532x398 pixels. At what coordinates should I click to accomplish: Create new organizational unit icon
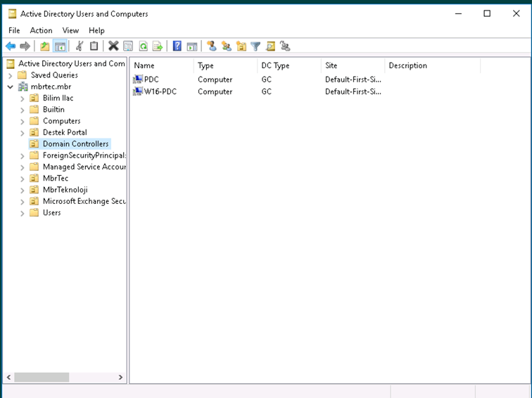[x=241, y=46]
